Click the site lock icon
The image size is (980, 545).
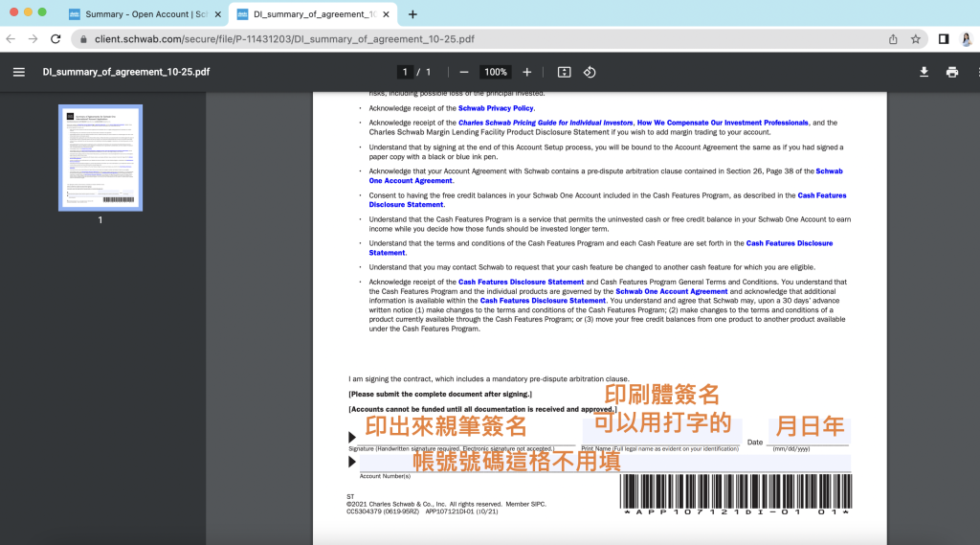(x=83, y=39)
